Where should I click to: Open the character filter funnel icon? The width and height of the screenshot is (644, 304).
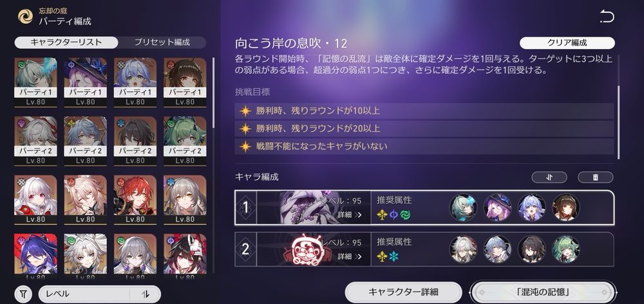(24, 294)
